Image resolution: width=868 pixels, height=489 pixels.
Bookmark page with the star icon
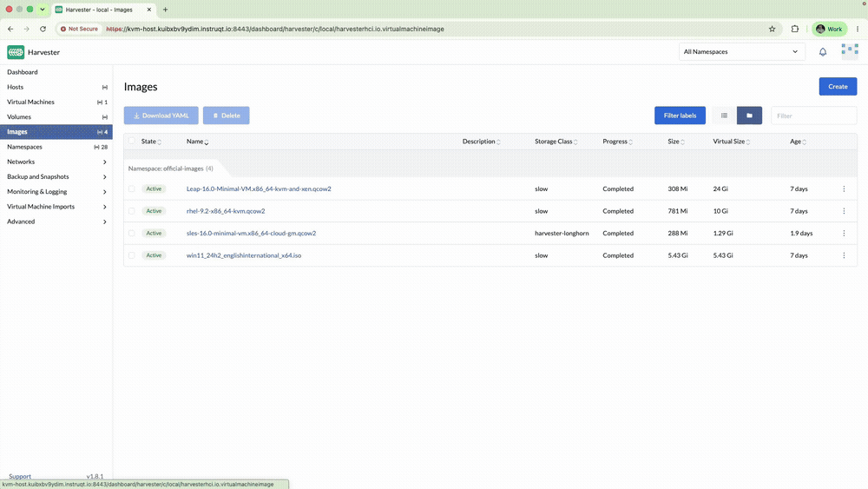click(x=773, y=29)
